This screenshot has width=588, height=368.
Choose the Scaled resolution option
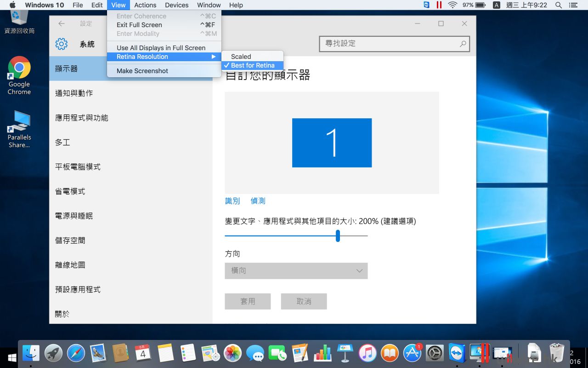[x=241, y=57]
